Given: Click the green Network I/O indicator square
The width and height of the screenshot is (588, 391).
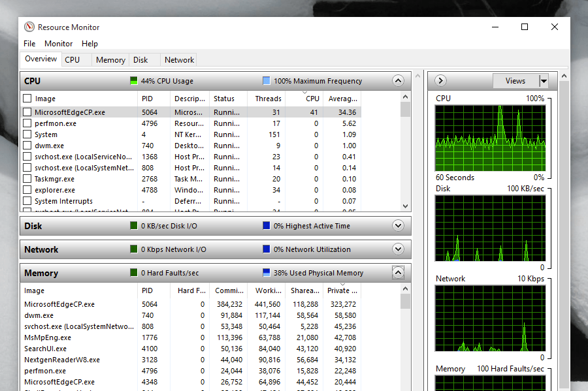Looking at the screenshot, I should pyautogui.click(x=133, y=249).
